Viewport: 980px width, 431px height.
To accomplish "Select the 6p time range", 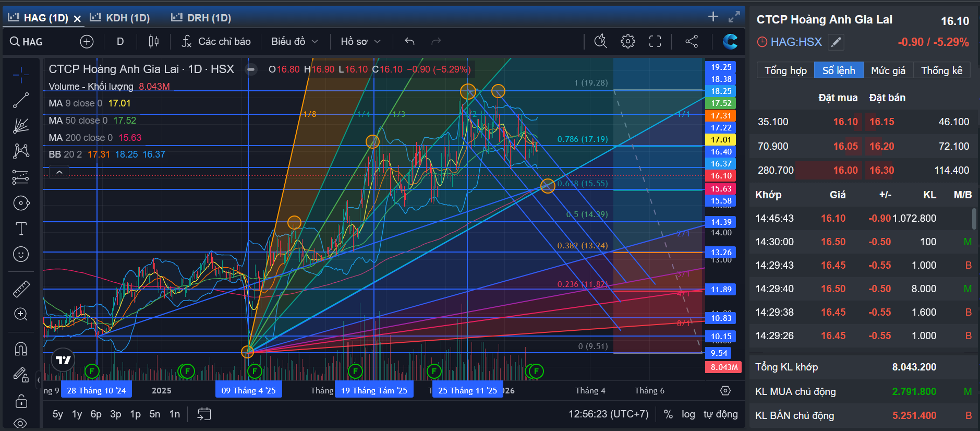I will coord(96,414).
